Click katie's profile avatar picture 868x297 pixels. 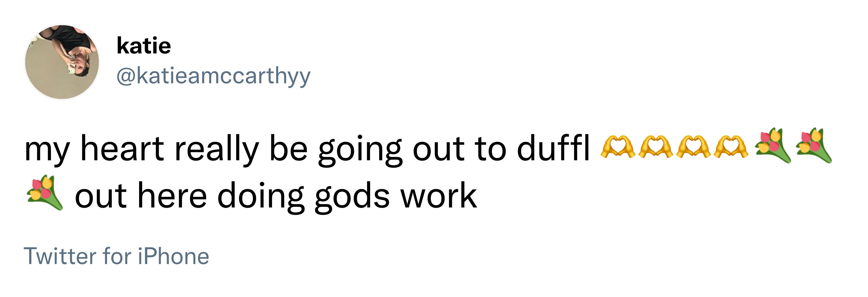click(x=62, y=62)
